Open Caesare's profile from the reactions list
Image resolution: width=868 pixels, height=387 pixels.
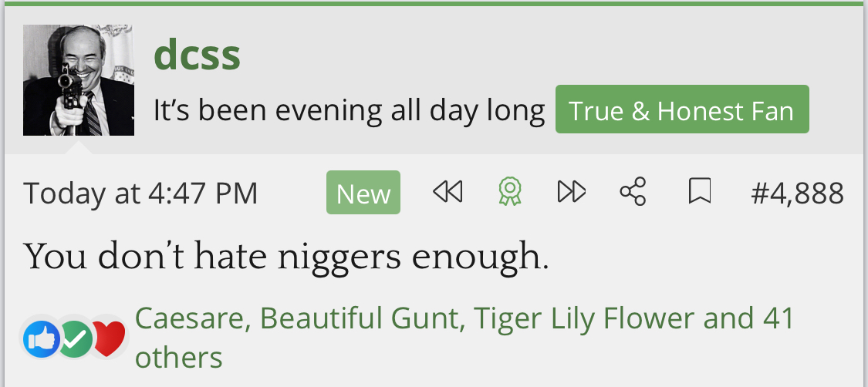pyautogui.click(x=192, y=318)
